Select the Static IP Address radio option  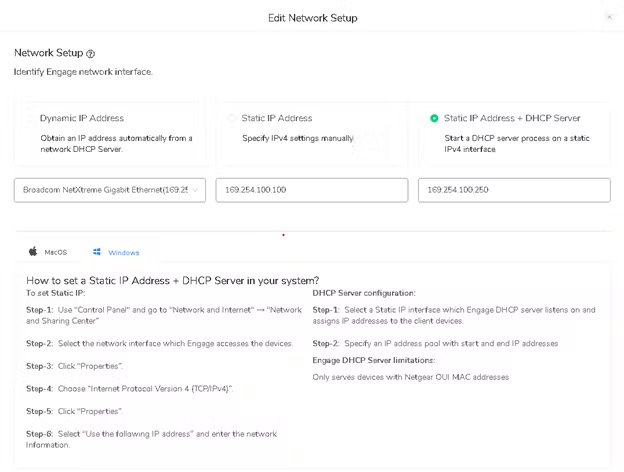231,118
